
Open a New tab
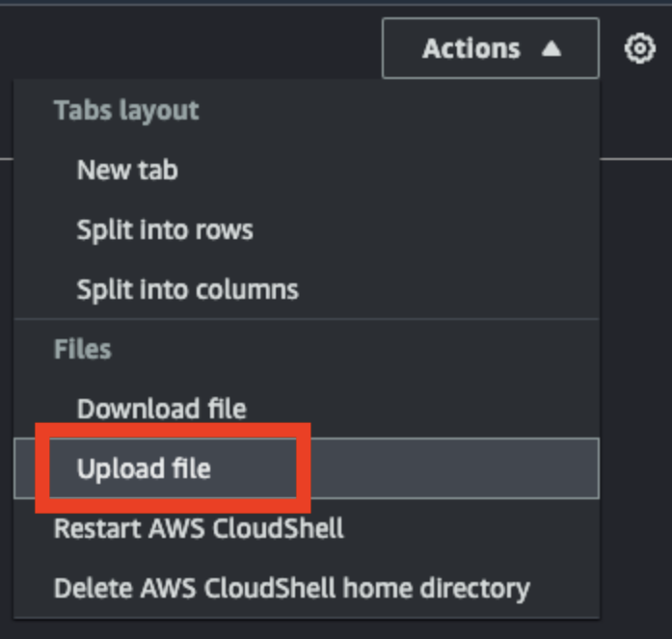tap(127, 170)
